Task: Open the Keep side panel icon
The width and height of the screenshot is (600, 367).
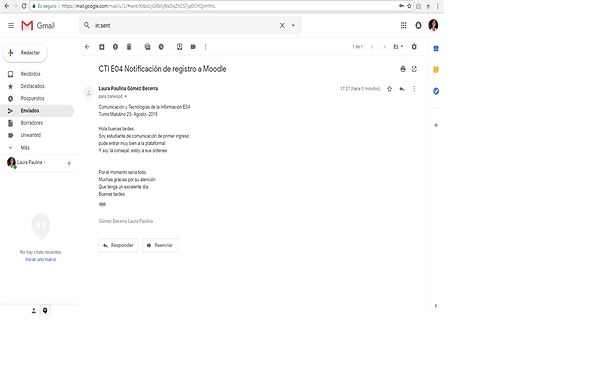Action: click(x=436, y=70)
